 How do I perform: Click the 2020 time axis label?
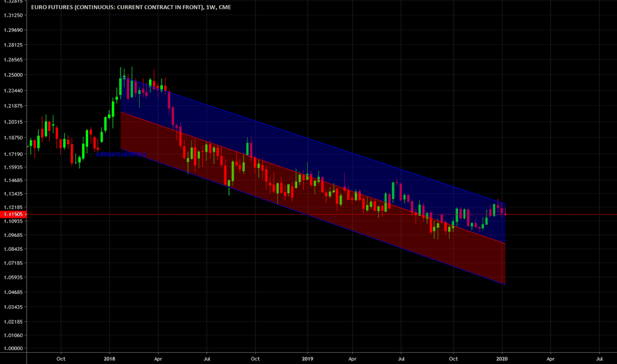coord(502,359)
